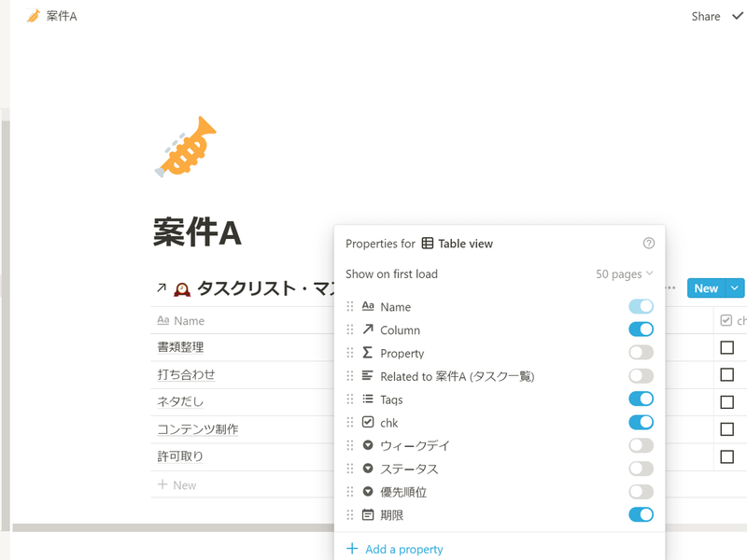This screenshot has height=560, width=747.
Task: Click the drag handle beside Tags property
Action: coord(350,399)
